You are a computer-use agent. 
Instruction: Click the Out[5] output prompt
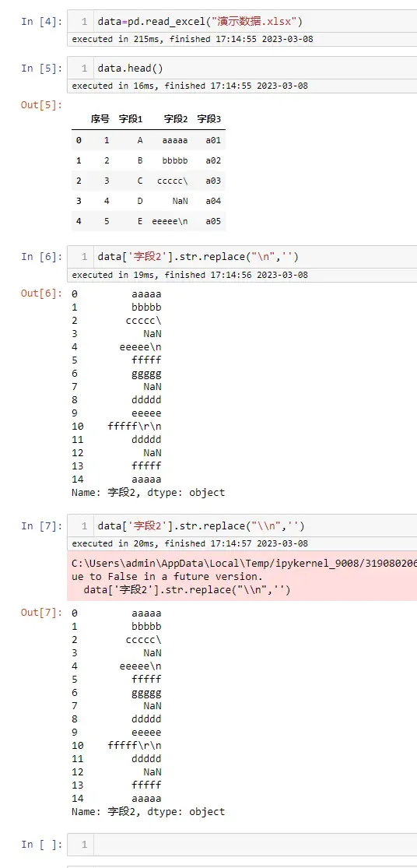42,104
